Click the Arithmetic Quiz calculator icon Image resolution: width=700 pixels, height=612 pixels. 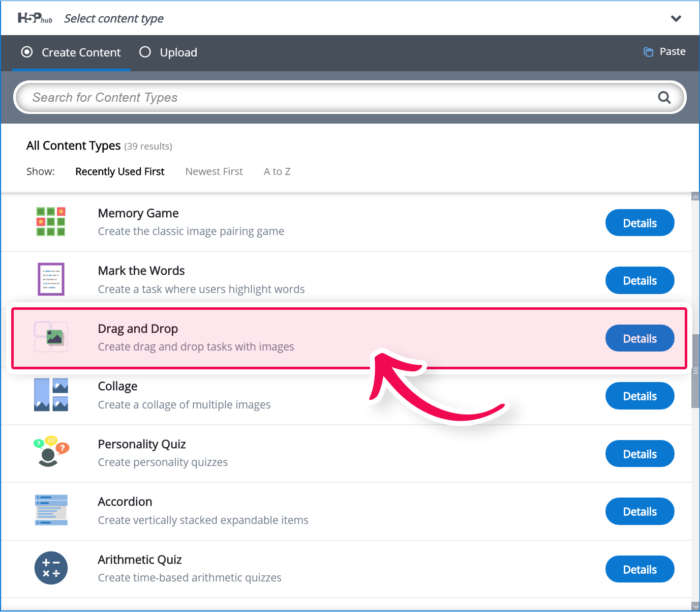click(51, 568)
